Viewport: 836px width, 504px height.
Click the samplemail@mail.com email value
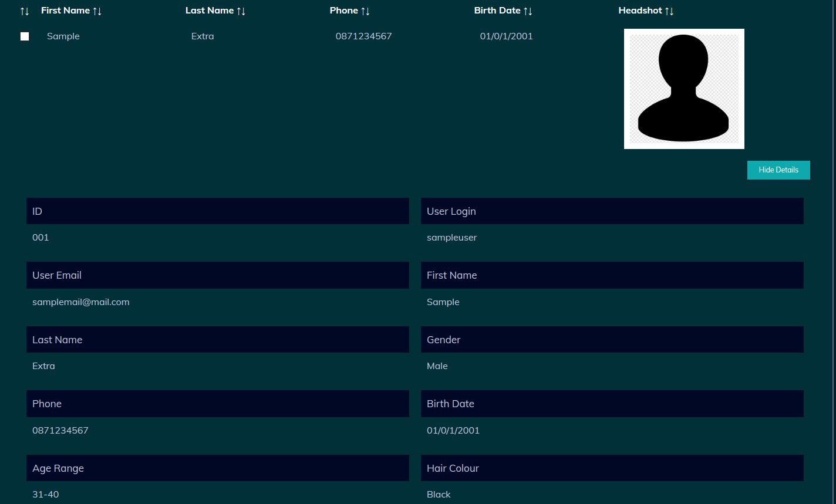81,302
